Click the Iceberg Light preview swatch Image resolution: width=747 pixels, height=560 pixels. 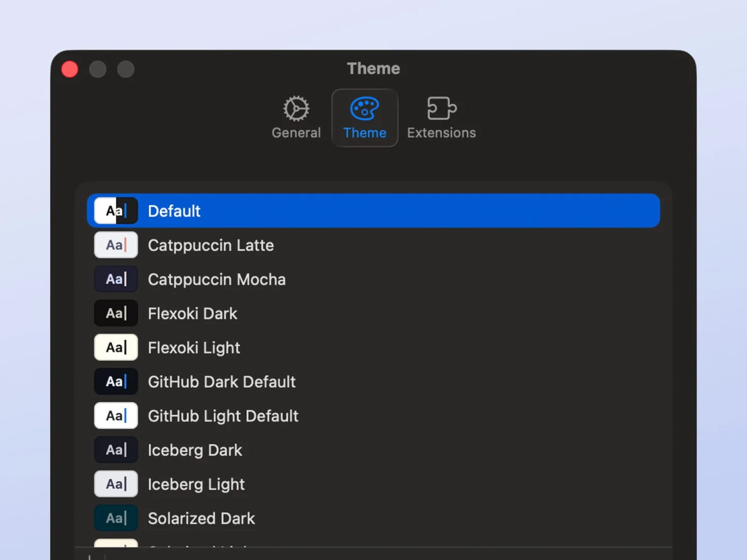tap(116, 484)
